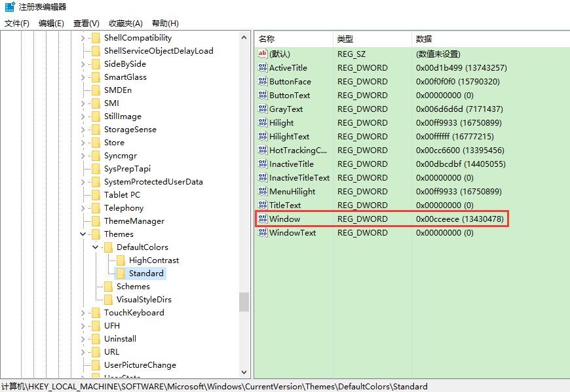This screenshot has height=392, width=570.
Task: Click the folder icon of DefaultColors key
Action: [x=108, y=247]
